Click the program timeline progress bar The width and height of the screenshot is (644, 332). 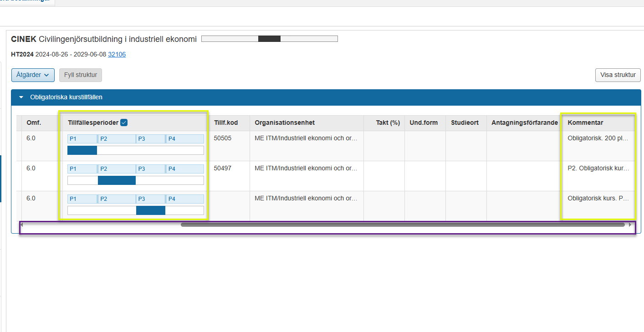pyautogui.click(x=269, y=39)
